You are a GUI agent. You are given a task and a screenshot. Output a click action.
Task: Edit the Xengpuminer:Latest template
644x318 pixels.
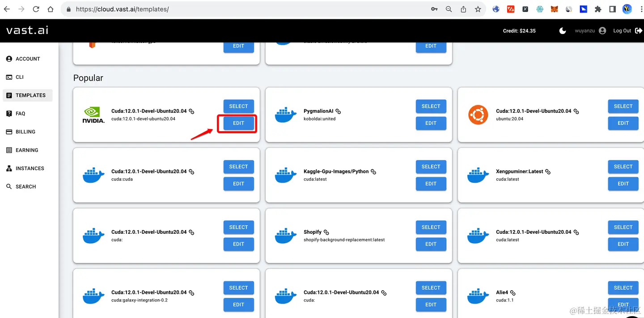[x=623, y=184]
